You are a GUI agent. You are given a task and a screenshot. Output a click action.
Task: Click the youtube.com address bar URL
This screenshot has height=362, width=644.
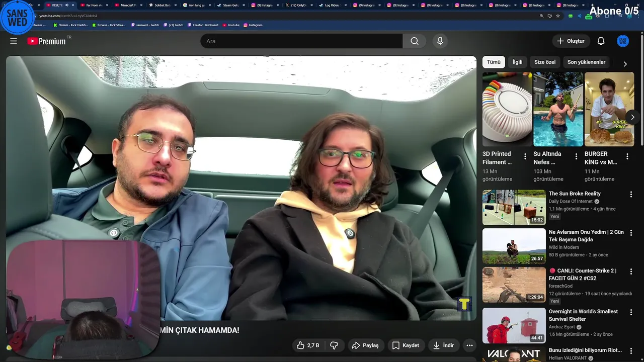pyautogui.click(x=68, y=16)
